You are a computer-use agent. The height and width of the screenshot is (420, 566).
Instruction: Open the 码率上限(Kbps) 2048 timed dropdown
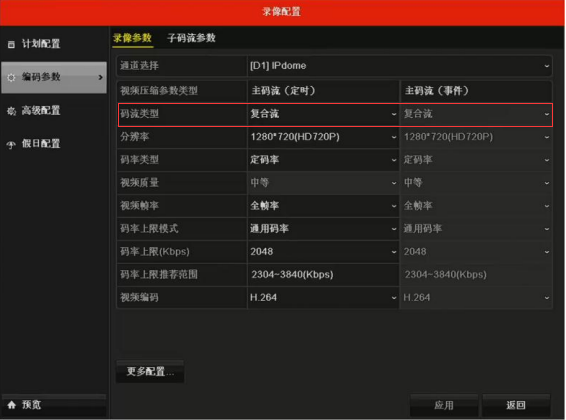[x=323, y=251]
